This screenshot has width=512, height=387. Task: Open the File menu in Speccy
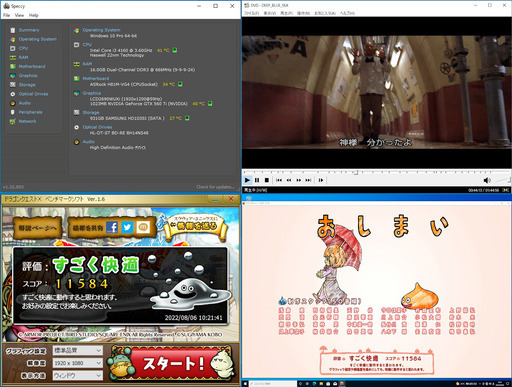click(x=6, y=15)
